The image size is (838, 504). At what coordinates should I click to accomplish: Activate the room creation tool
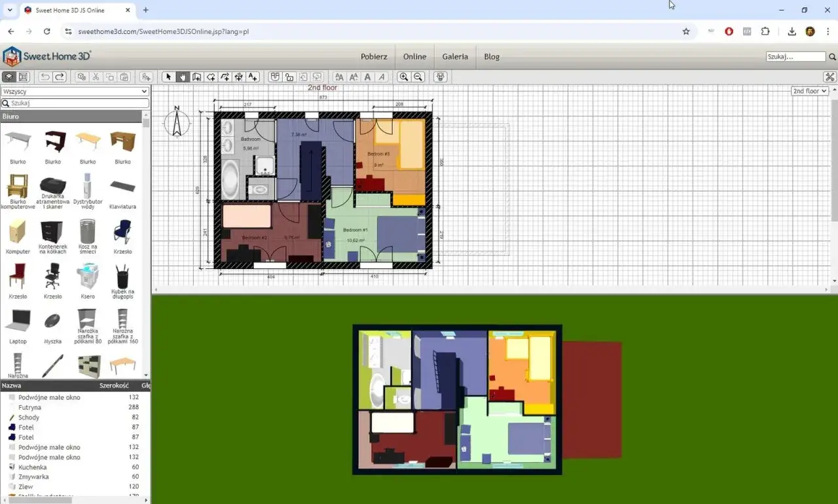click(x=212, y=77)
